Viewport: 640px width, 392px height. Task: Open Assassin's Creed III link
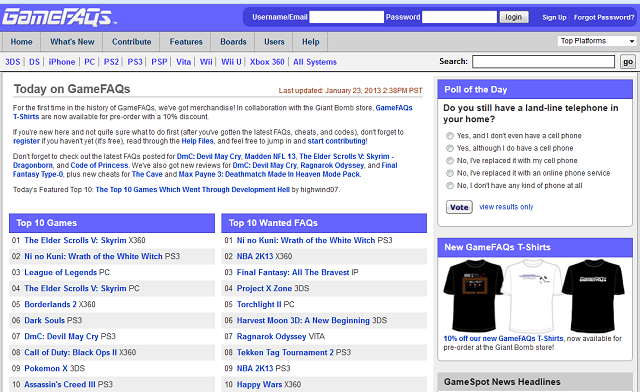(x=60, y=385)
